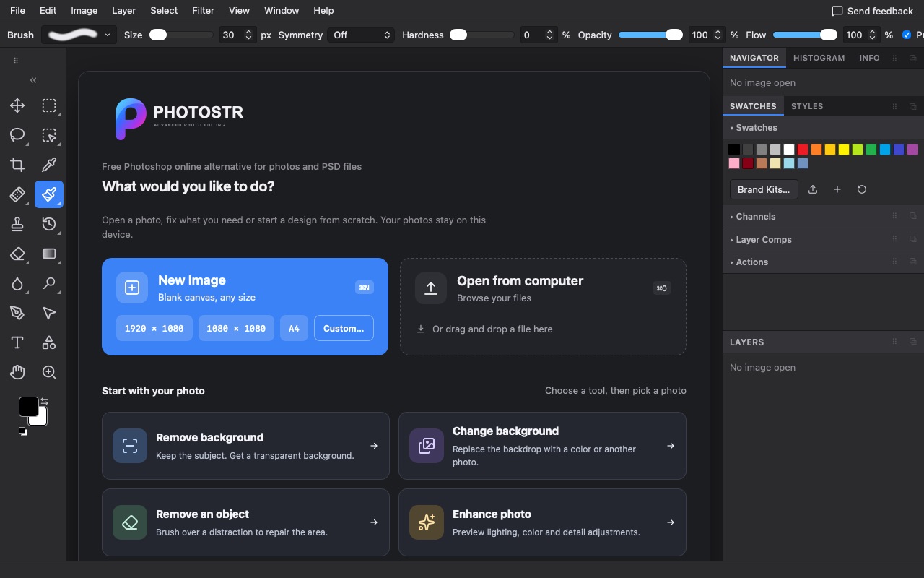Select the Pen tool
The width and height of the screenshot is (924, 578).
pyautogui.click(x=17, y=313)
